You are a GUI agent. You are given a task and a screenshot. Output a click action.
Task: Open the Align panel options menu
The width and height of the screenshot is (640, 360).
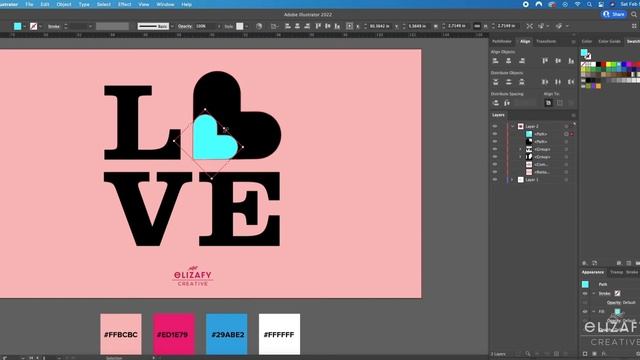573,42
